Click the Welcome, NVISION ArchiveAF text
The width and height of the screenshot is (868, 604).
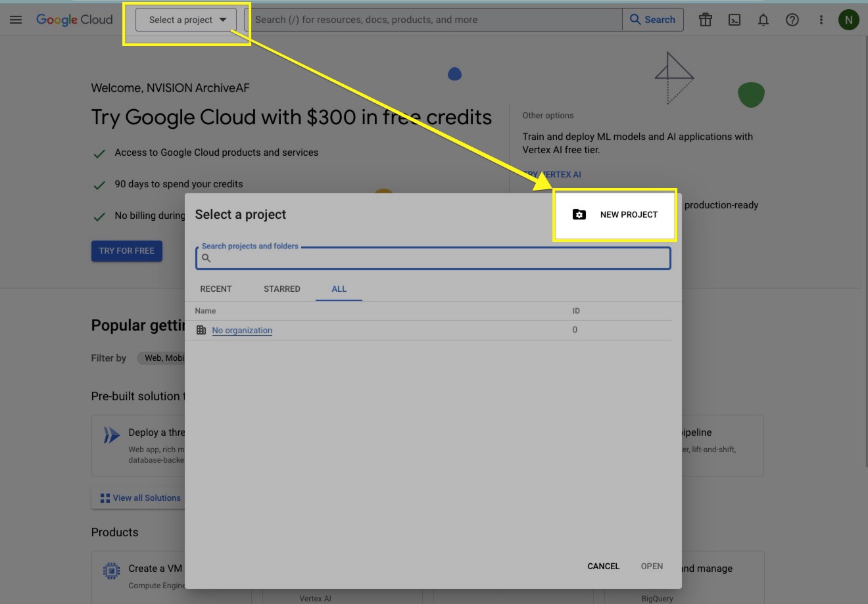[x=170, y=88]
